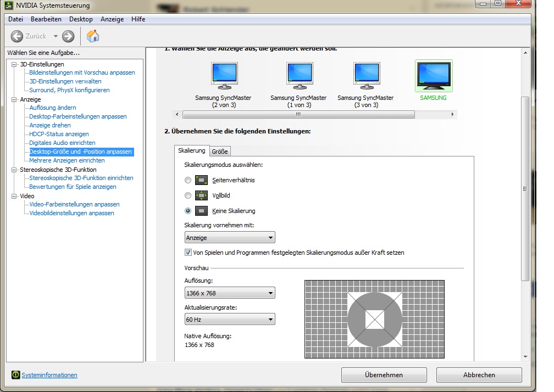Open Mehrere Anzeigen einrichten
554x392 pixels.
[67, 160]
